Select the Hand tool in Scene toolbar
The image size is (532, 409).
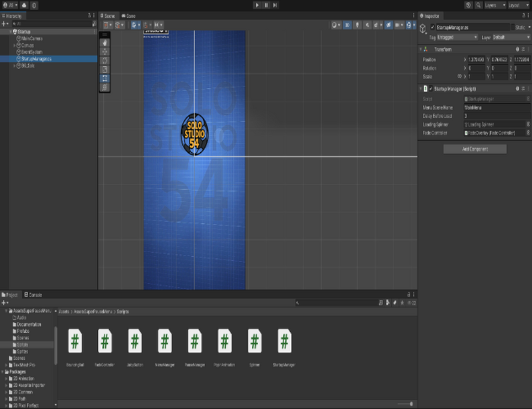tap(105, 42)
